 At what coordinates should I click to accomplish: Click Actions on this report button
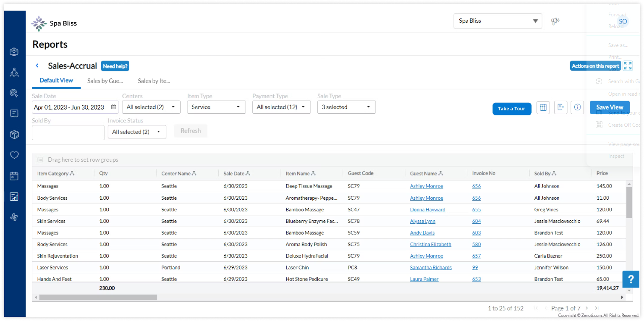point(595,66)
